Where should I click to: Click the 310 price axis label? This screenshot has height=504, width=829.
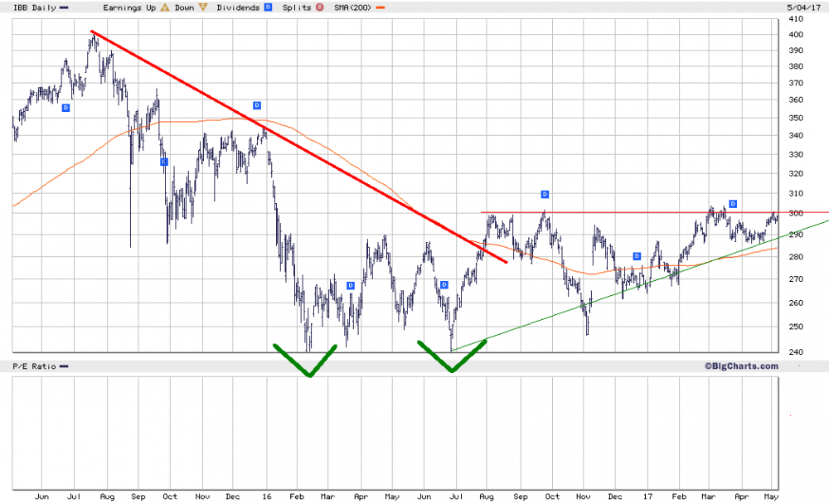(x=796, y=194)
